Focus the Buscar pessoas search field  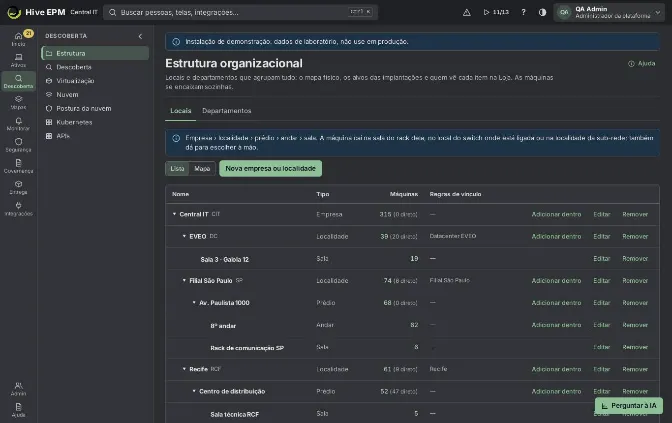pyautogui.click(x=240, y=12)
